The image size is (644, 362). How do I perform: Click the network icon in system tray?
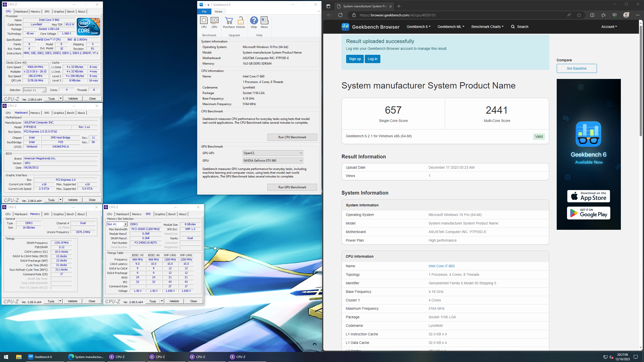(605, 357)
